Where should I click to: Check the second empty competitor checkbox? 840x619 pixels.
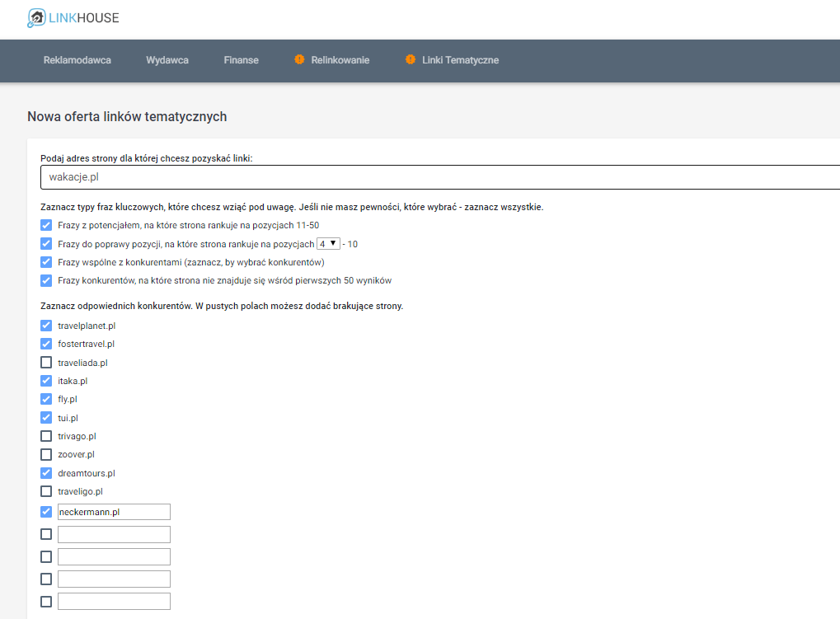tap(46, 557)
